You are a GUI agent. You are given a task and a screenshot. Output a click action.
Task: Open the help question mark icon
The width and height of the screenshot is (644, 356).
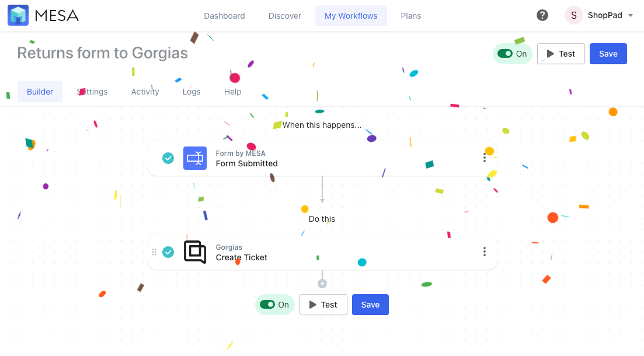tap(542, 15)
